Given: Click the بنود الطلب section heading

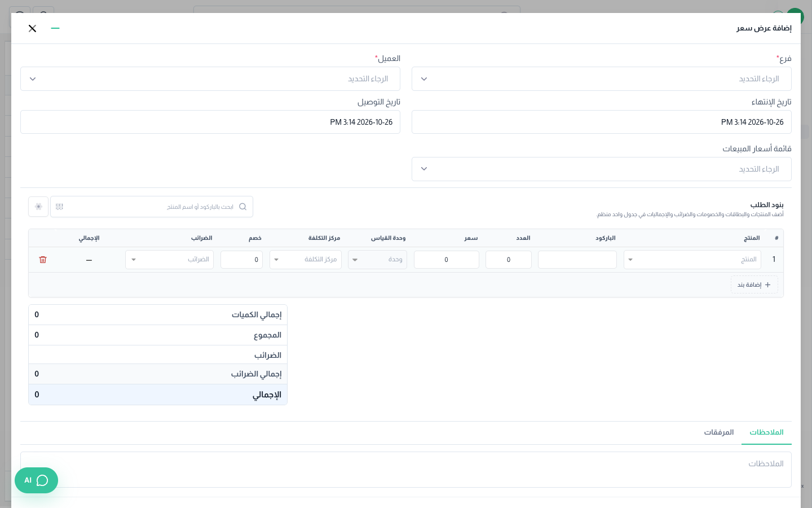Looking at the screenshot, I should pyautogui.click(x=767, y=205).
